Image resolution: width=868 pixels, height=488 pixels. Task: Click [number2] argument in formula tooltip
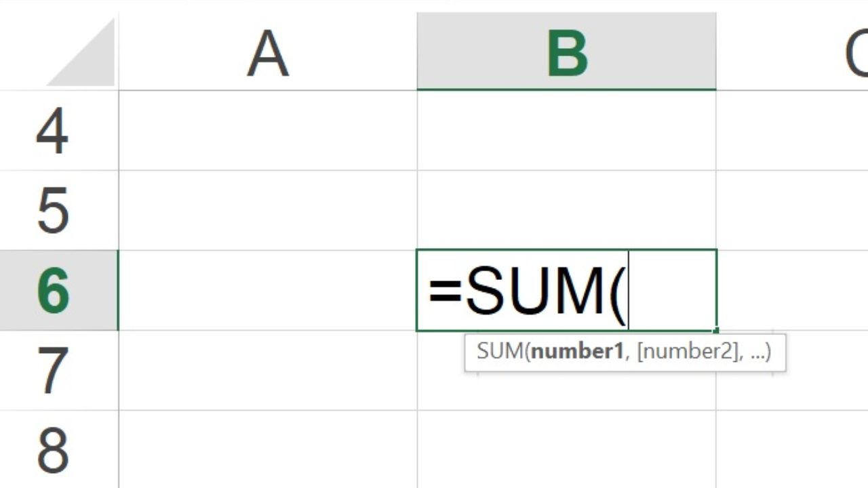(x=685, y=352)
